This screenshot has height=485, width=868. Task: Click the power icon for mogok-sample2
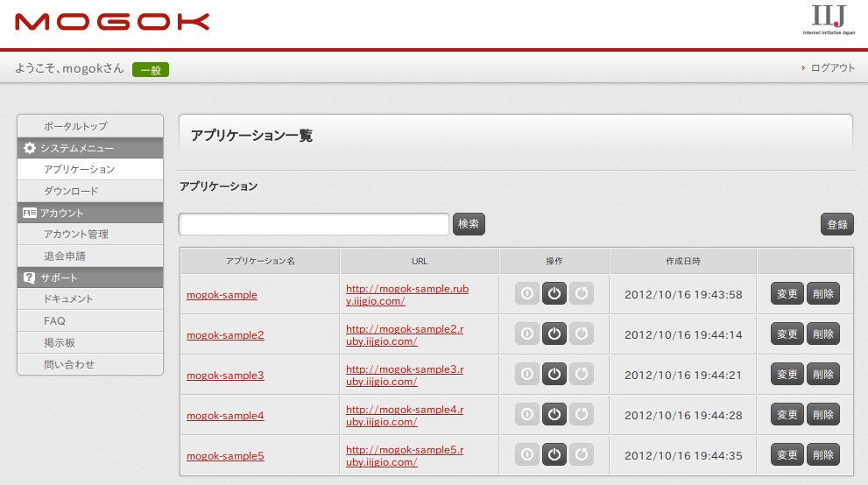click(x=554, y=334)
